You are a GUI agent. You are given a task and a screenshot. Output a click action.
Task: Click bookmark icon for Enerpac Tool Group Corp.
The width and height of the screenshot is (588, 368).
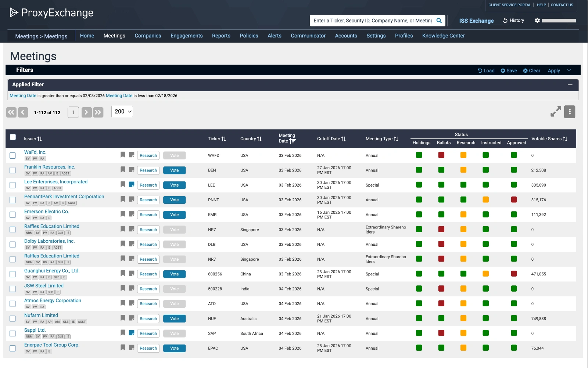[123, 347]
